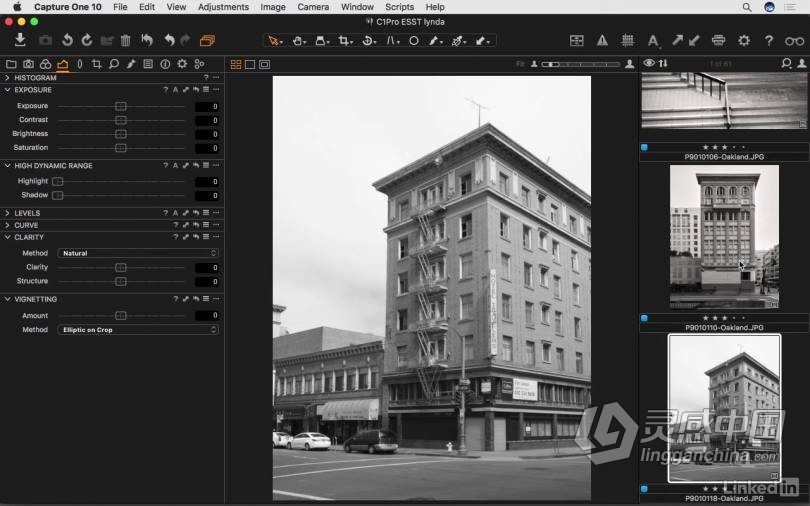
Task: Open Clarity Method dropdown showing Natural
Action: tap(138, 253)
